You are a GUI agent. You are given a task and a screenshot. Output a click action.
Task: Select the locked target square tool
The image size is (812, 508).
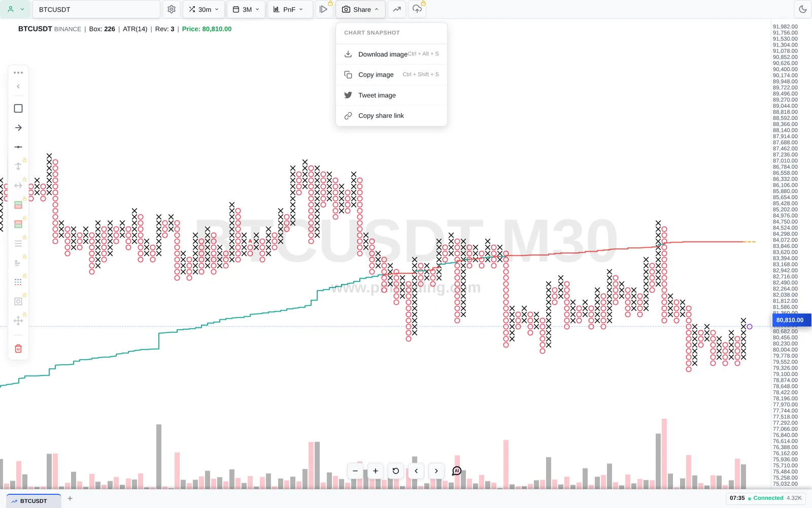[18, 301]
